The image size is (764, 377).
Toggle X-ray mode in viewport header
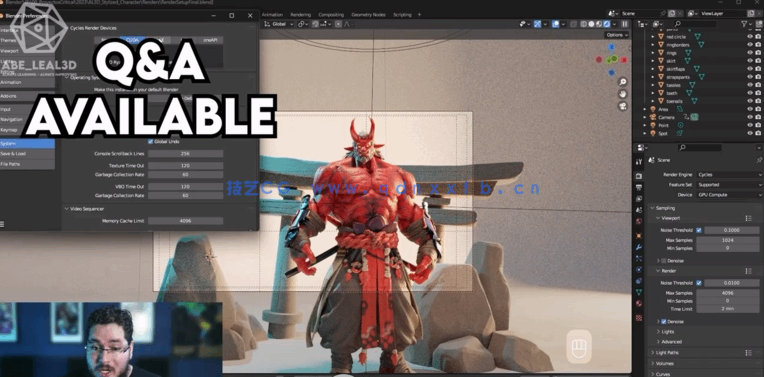pos(573,24)
